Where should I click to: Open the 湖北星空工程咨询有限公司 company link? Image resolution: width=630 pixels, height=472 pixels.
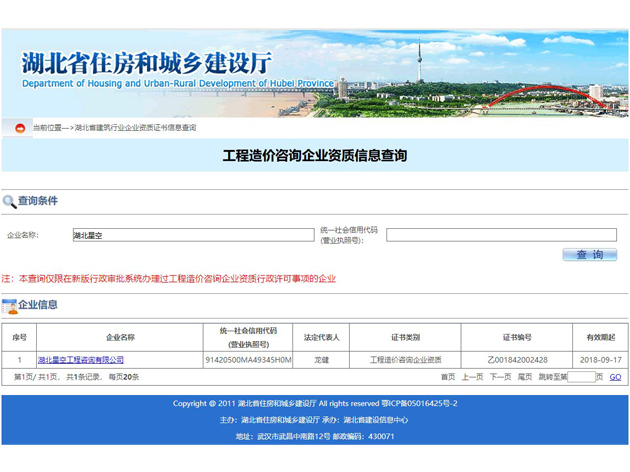(x=81, y=360)
